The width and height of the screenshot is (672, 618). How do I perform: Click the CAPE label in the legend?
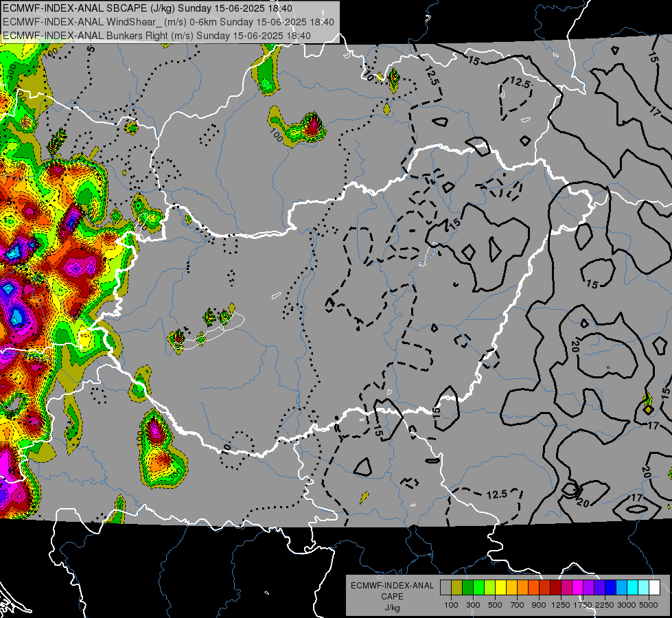pyautogui.click(x=392, y=597)
